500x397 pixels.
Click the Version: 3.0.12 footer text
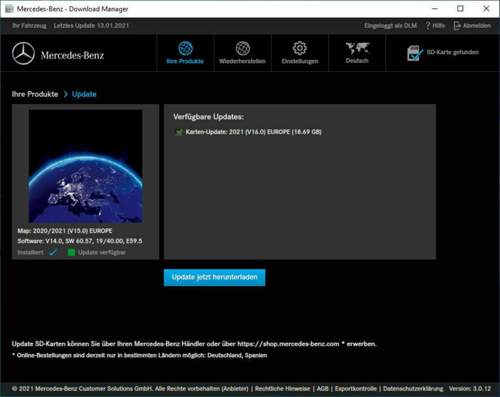tap(470, 389)
